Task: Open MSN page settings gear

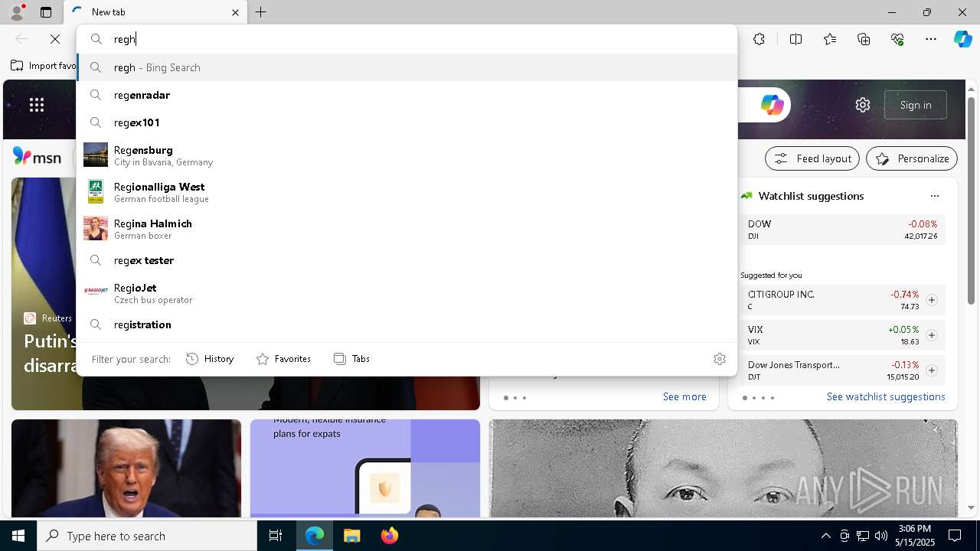Action: click(x=863, y=105)
